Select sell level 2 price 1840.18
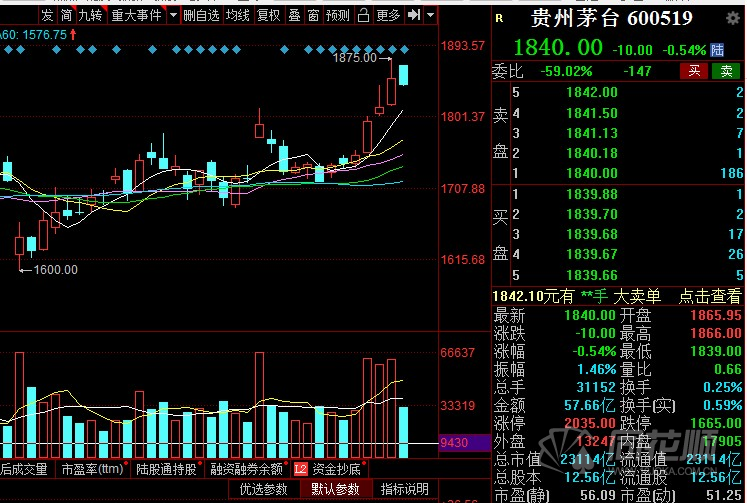The image size is (747, 503). tap(592, 153)
